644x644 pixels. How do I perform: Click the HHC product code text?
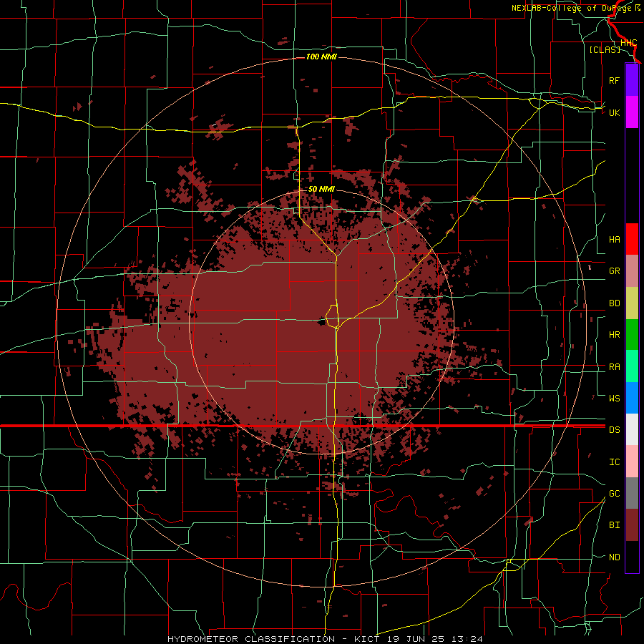click(x=628, y=43)
